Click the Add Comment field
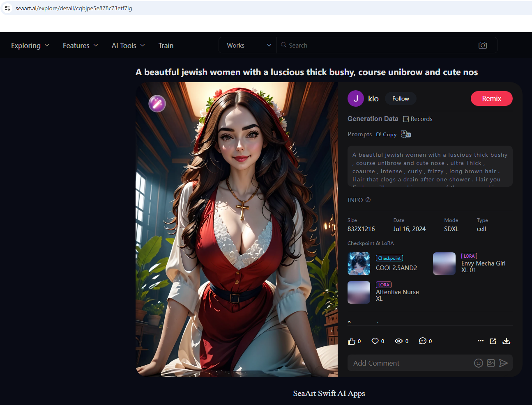 pyautogui.click(x=411, y=363)
